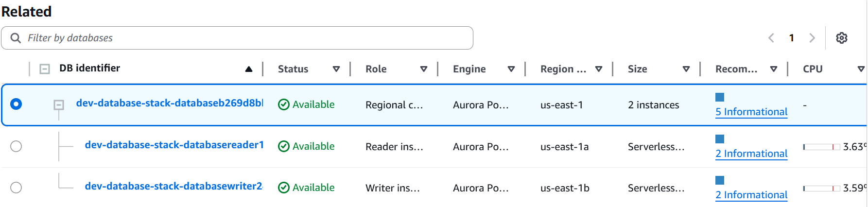The width and height of the screenshot is (868, 207).
Task: Click CPU usage bar for databasewriter2
Action: pos(821,188)
